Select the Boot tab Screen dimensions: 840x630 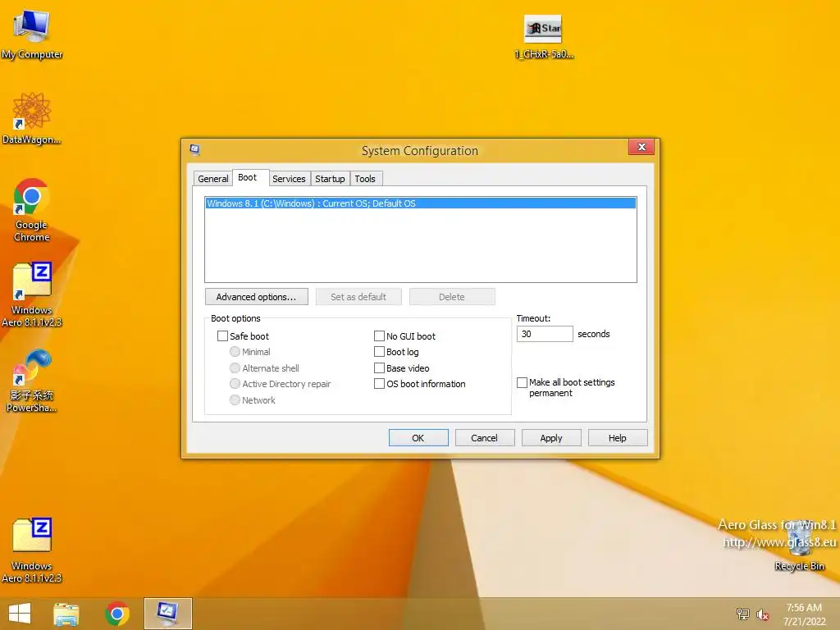(x=247, y=177)
